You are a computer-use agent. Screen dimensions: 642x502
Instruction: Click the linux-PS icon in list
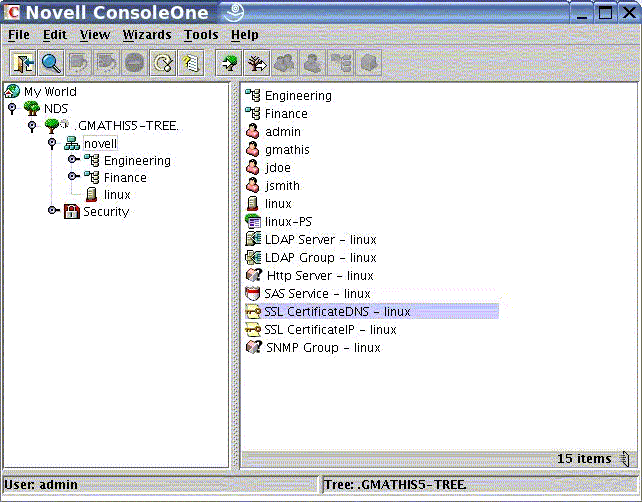click(253, 222)
